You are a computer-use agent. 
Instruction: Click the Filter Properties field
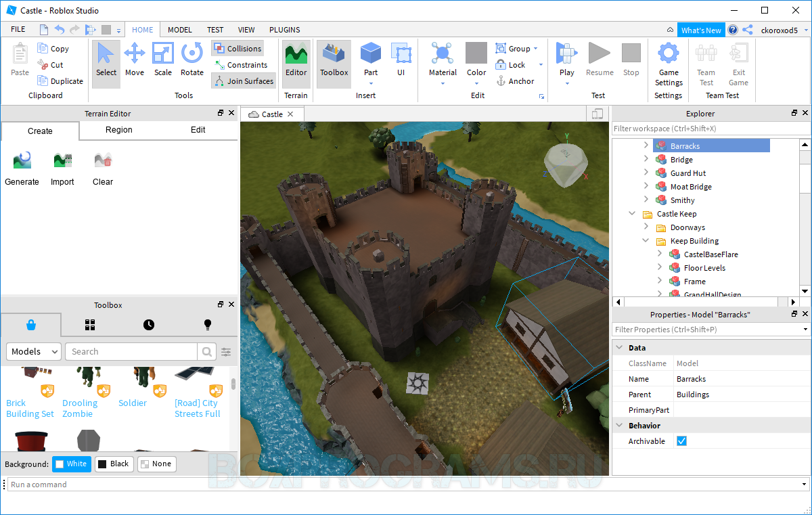[710, 330]
